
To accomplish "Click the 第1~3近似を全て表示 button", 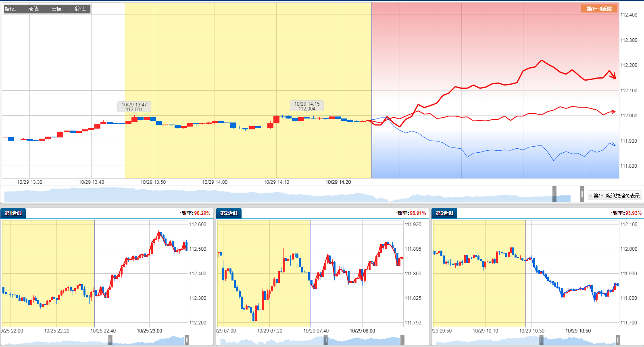I will [615, 195].
